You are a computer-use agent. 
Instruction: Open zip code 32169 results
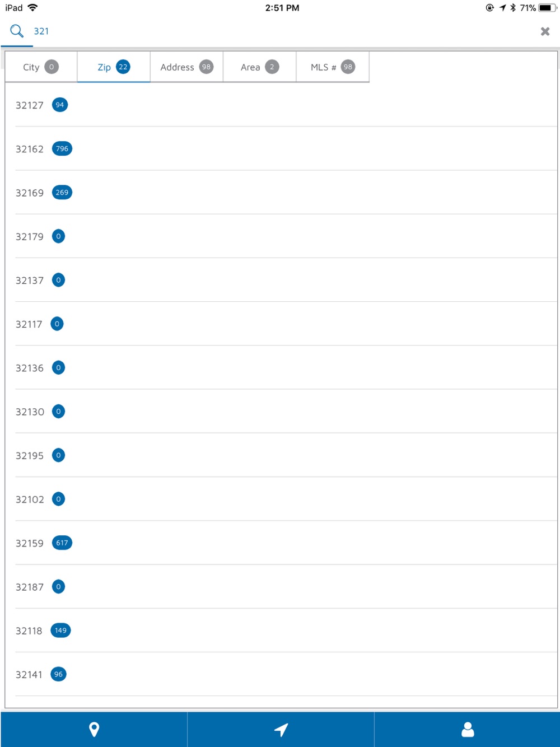[286, 193]
